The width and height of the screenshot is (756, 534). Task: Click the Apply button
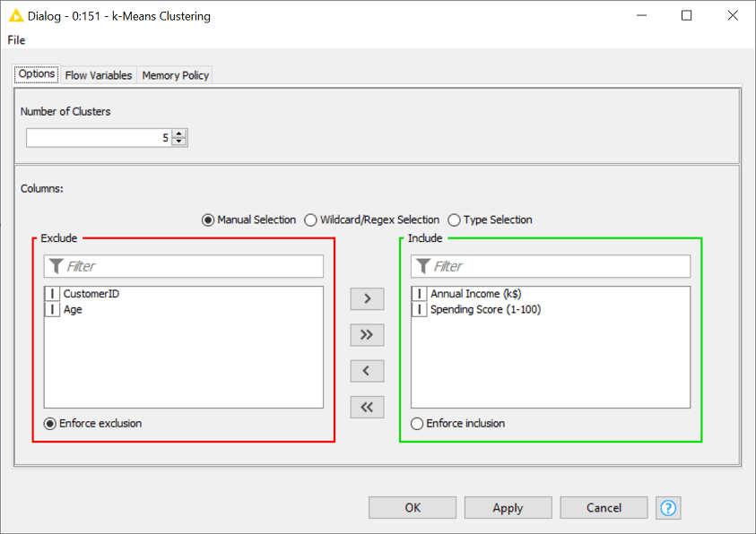[x=508, y=507]
